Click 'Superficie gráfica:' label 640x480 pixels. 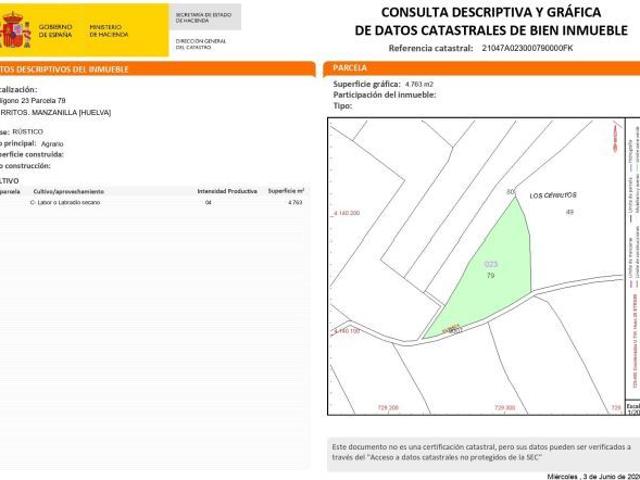point(367,84)
